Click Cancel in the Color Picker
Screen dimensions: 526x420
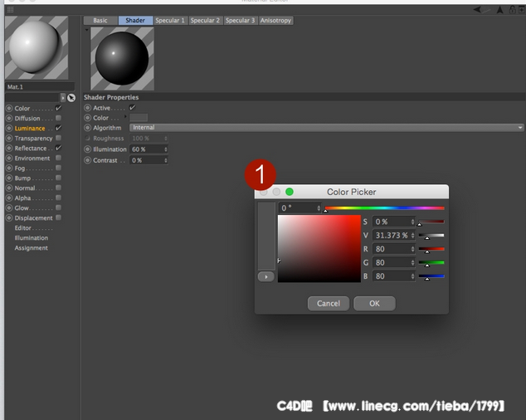pos(329,304)
